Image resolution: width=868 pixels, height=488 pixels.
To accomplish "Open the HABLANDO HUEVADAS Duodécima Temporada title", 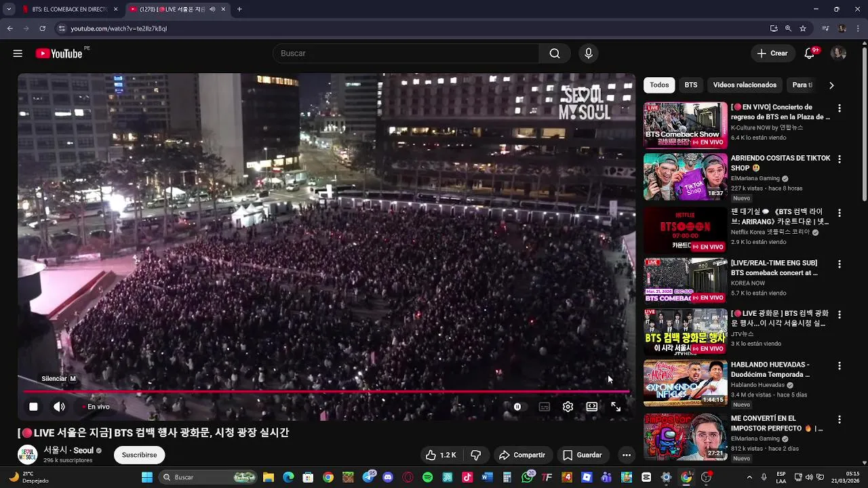I will [x=770, y=369].
